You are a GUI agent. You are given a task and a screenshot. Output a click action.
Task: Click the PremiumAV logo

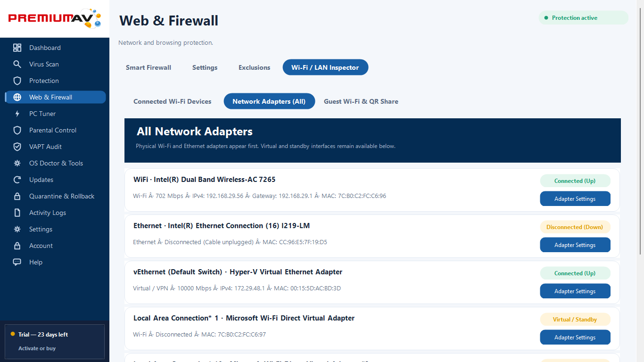(55, 18)
